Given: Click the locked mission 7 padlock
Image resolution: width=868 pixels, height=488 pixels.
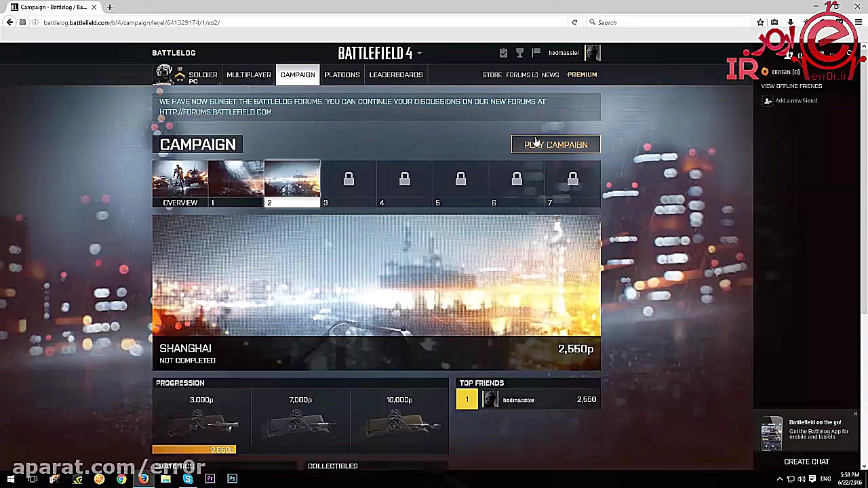Looking at the screenshot, I should [x=573, y=179].
